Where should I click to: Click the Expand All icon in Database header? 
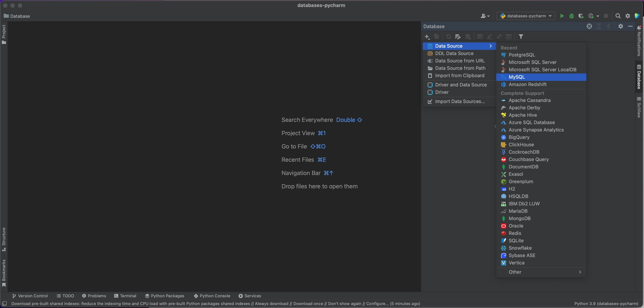click(x=599, y=26)
